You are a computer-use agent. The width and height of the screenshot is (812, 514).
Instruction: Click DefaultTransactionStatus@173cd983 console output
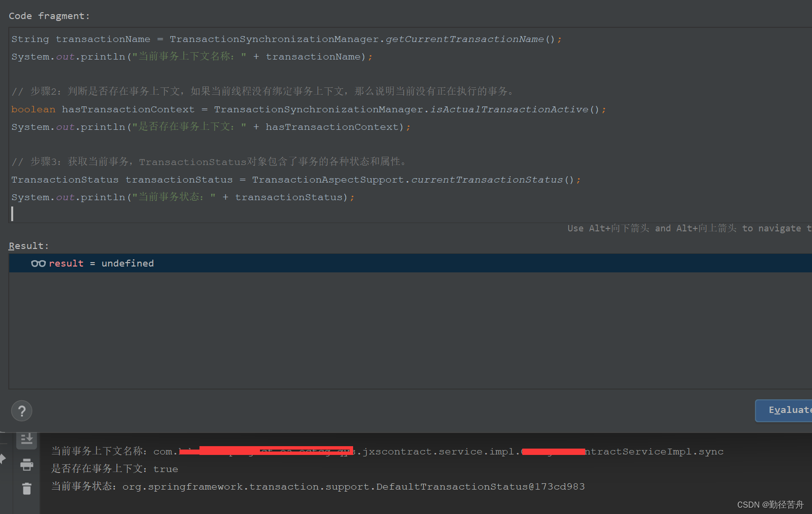pos(480,487)
